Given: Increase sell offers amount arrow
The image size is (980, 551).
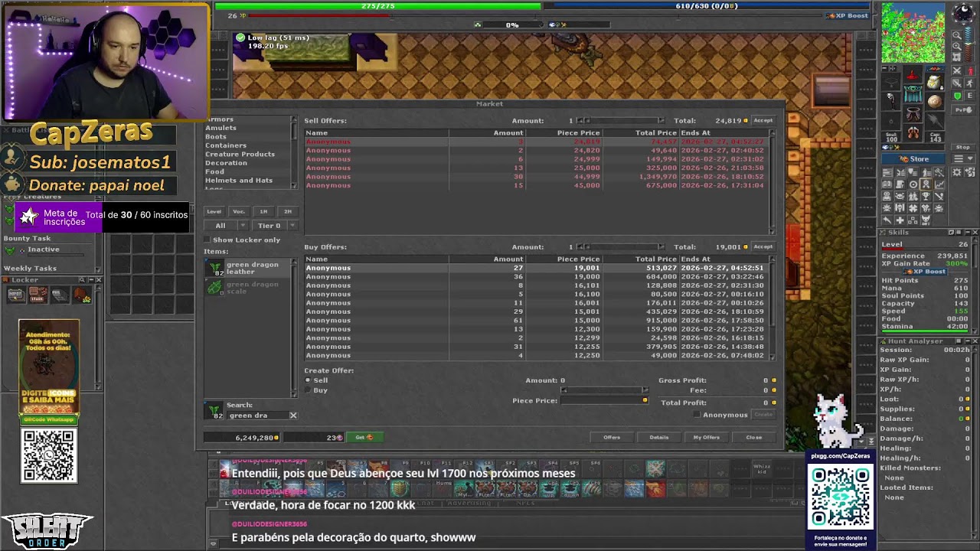Looking at the screenshot, I should pos(661,120).
